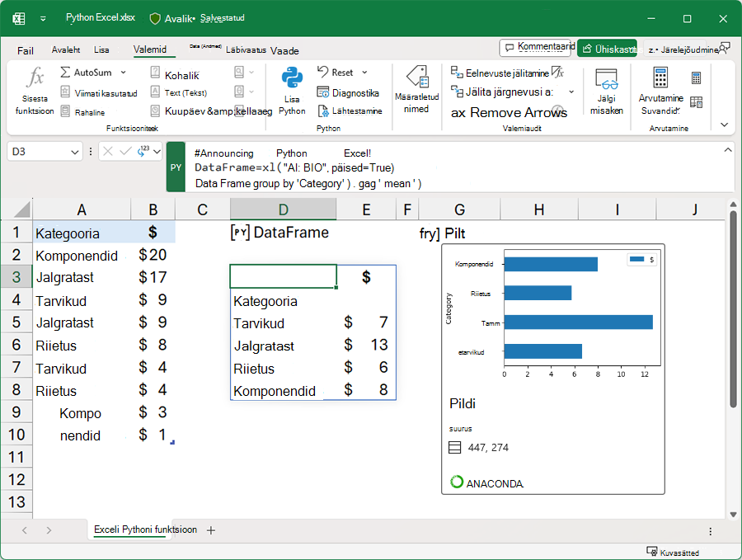742x560 pixels.
Task: Open the Fail menu
Action: (x=26, y=50)
